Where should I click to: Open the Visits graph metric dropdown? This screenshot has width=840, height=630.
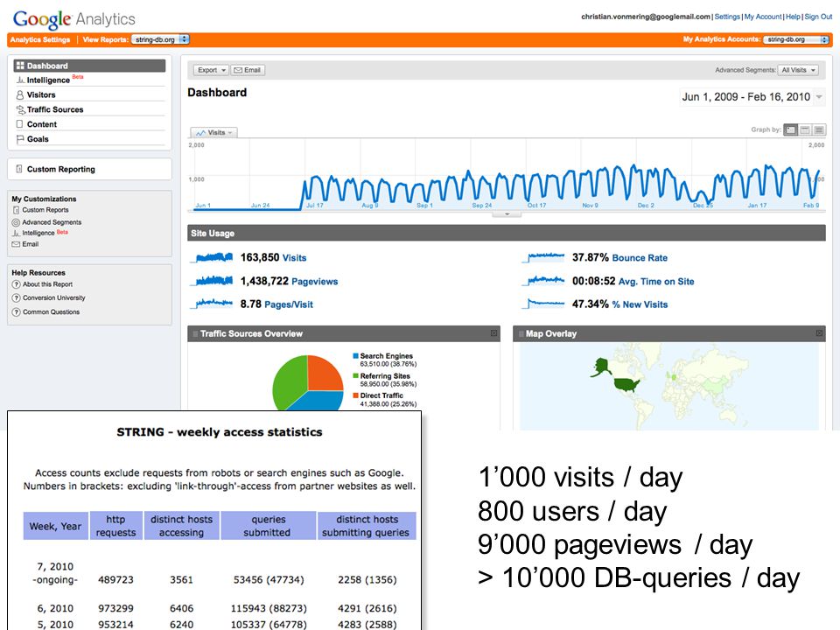[x=213, y=132]
